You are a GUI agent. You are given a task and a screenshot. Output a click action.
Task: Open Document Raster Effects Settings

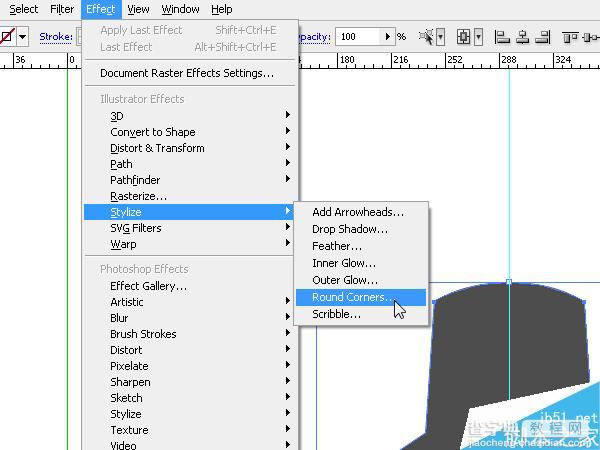coord(187,73)
